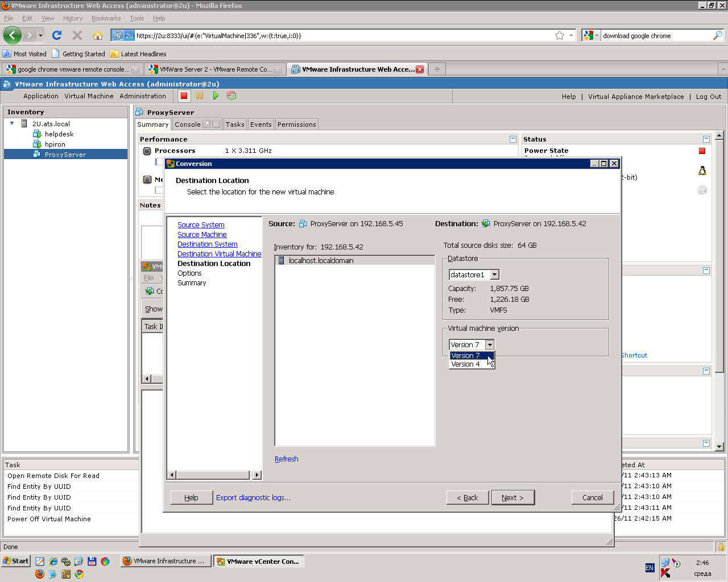Image resolution: width=728 pixels, height=582 pixels.
Task: Cancel the Conversion wizard
Action: [593, 497]
